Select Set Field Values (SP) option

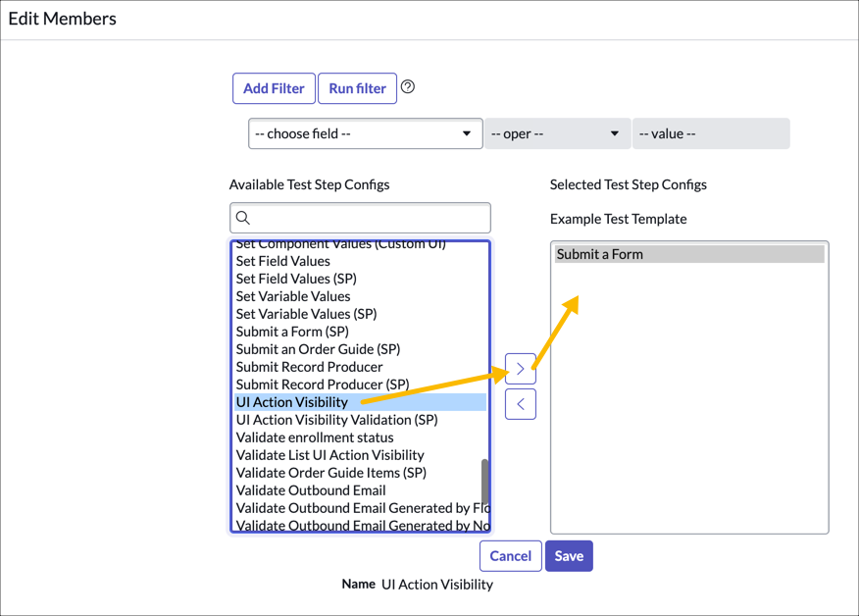pyautogui.click(x=296, y=279)
